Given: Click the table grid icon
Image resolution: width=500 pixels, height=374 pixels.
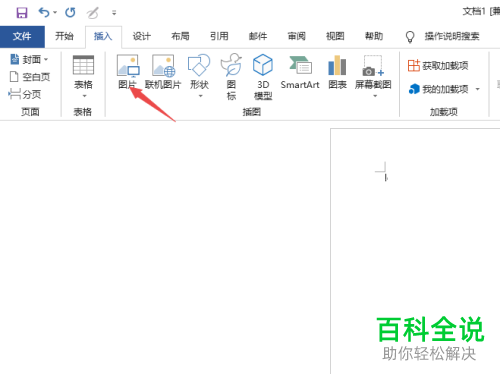Looking at the screenshot, I should point(83,65).
